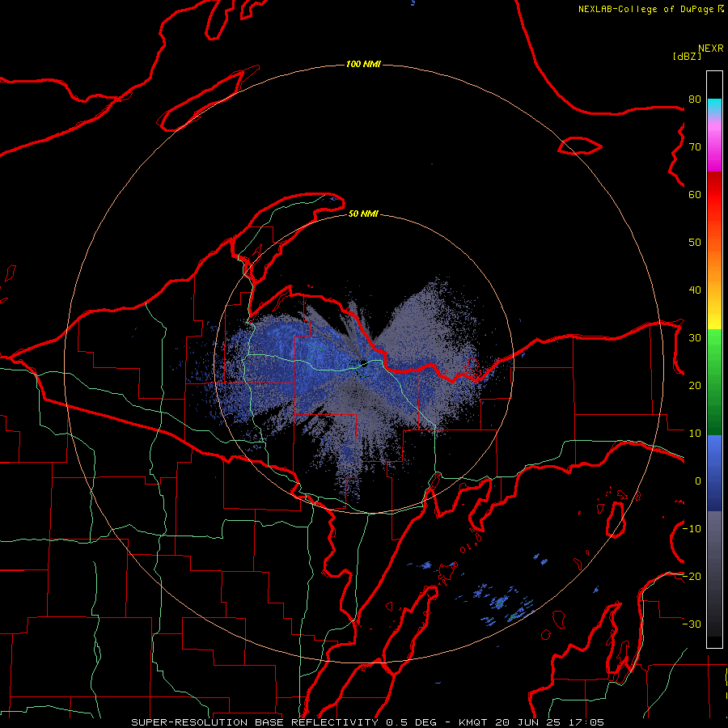Click the 50 NMI range ring label

(363, 214)
